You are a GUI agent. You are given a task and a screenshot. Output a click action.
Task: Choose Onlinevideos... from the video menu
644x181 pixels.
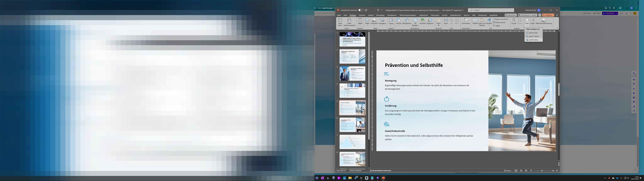(x=533, y=40)
